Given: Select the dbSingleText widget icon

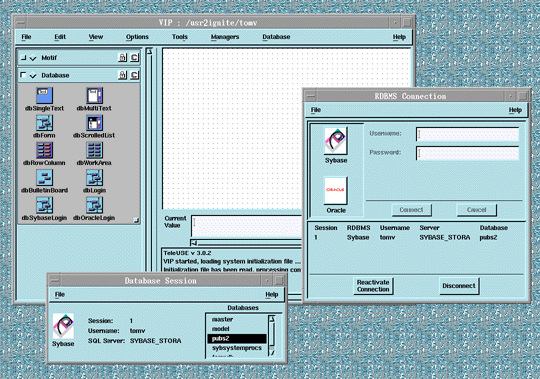Looking at the screenshot, I should click(x=44, y=95).
